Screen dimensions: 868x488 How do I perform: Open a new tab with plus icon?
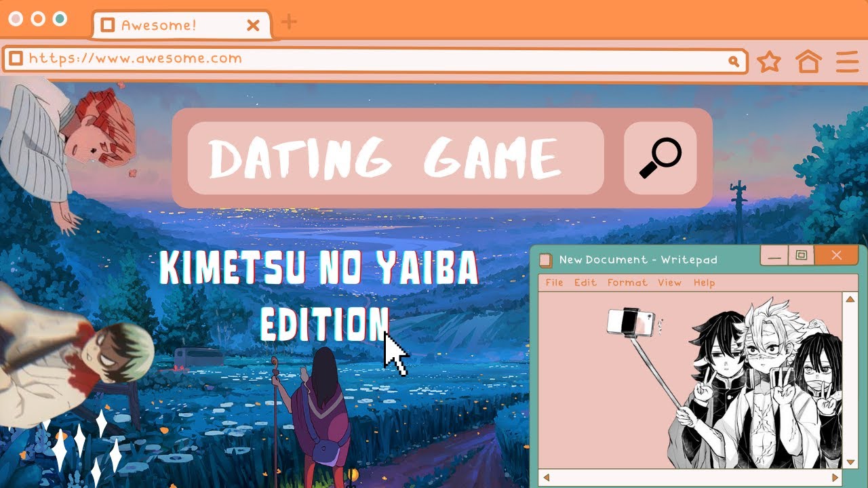(x=289, y=22)
